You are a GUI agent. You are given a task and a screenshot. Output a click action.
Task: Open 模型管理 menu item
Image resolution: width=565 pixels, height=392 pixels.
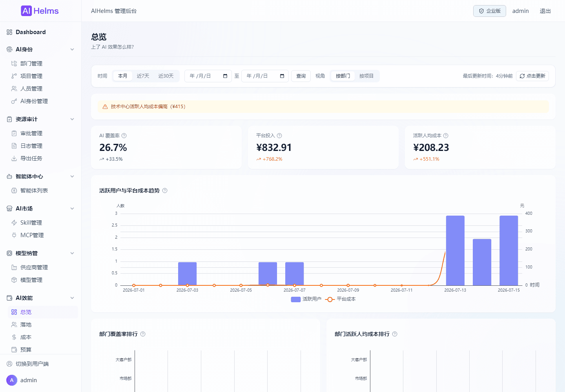(43, 280)
